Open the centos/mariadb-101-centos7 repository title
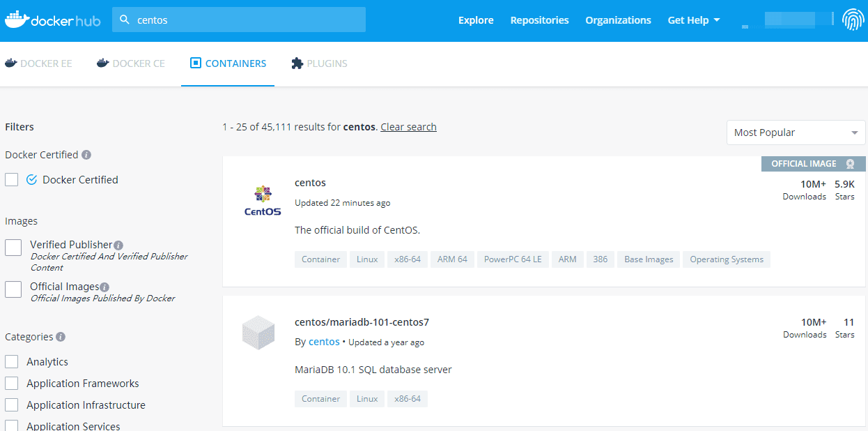The width and height of the screenshot is (868, 431). click(362, 322)
